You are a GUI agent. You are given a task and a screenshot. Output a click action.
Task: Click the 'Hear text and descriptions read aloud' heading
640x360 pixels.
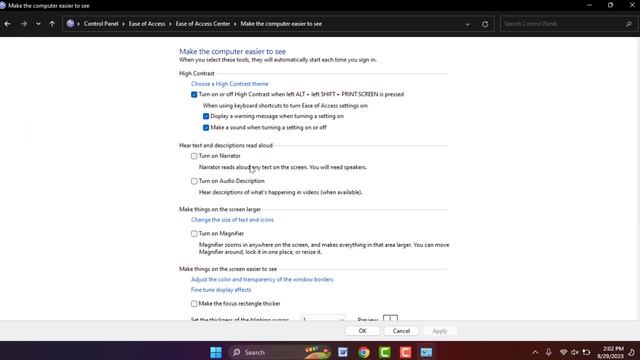tap(226, 145)
